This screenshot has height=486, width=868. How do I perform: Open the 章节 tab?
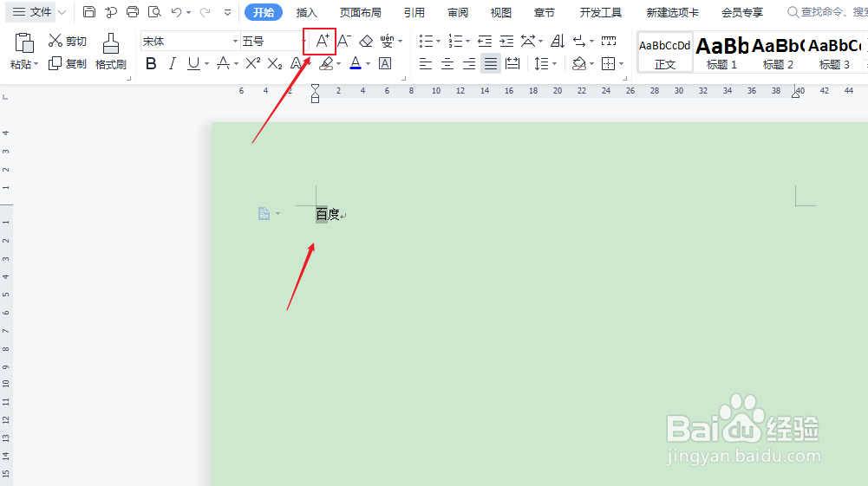pos(545,12)
